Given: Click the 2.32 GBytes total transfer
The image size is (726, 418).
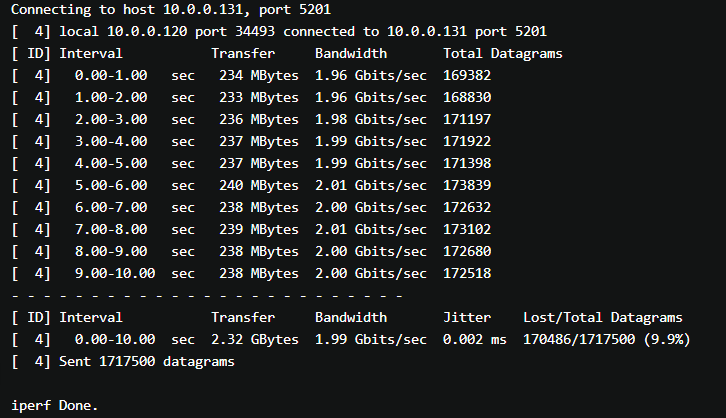Looking at the screenshot, I should click(x=254, y=339).
